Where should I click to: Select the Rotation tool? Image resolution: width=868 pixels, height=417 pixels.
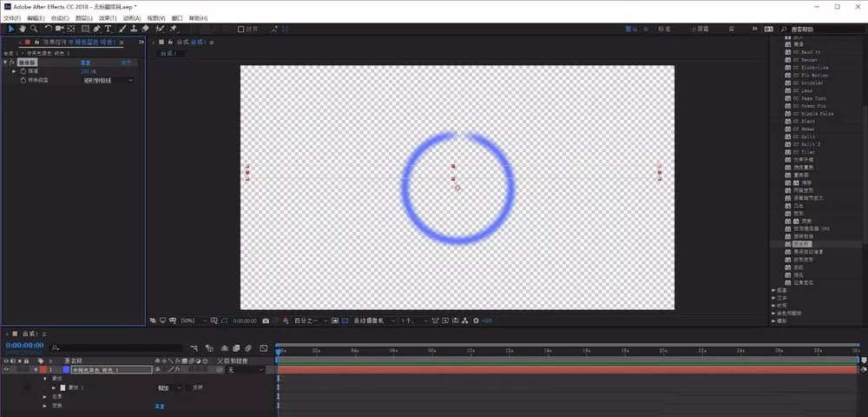click(x=49, y=29)
